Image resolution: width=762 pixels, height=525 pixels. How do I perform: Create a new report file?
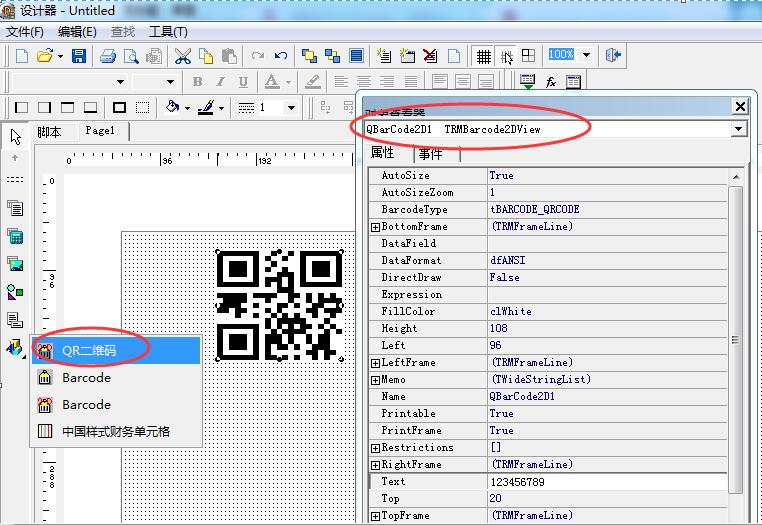pyautogui.click(x=22, y=56)
